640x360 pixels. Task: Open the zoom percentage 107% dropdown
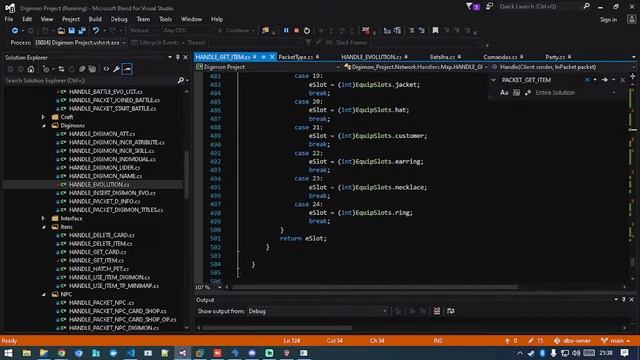click(220, 287)
